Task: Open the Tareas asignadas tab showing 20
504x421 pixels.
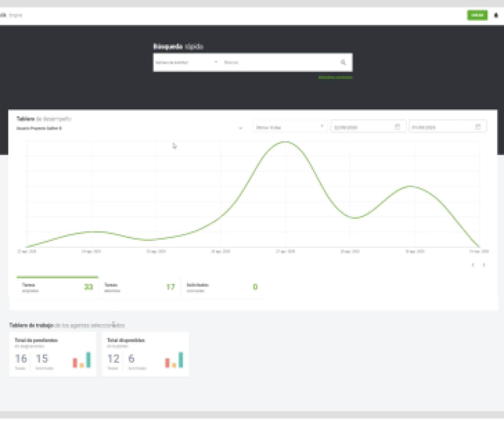Action: [57, 287]
